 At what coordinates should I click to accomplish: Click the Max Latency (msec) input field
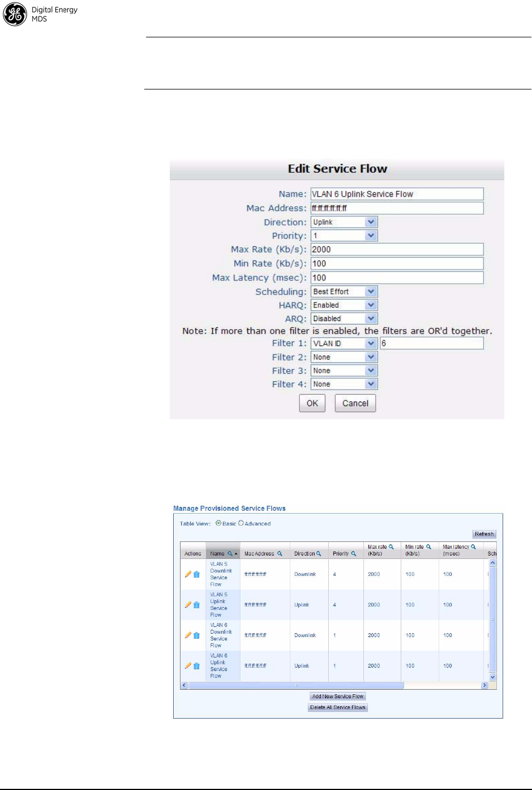pyautogui.click(x=397, y=277)
